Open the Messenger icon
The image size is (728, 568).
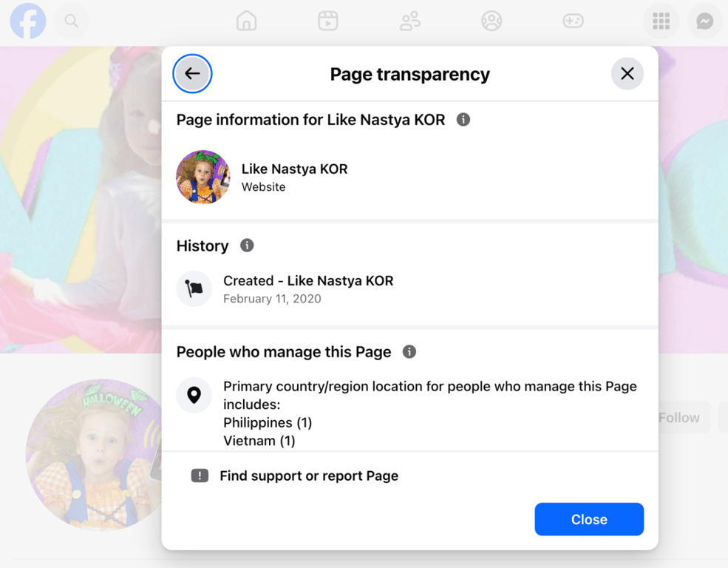[x=705, y=21]
